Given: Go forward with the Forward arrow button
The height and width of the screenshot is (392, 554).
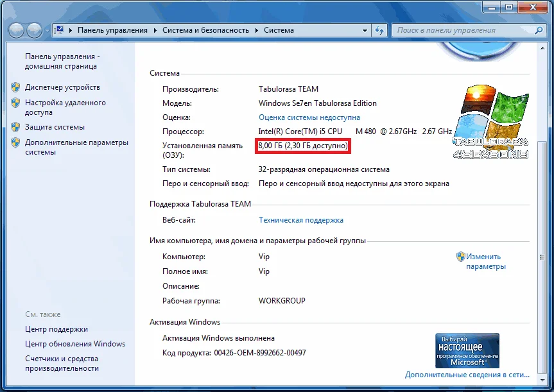Looking at the screenshot, I should tap(34, 30).
